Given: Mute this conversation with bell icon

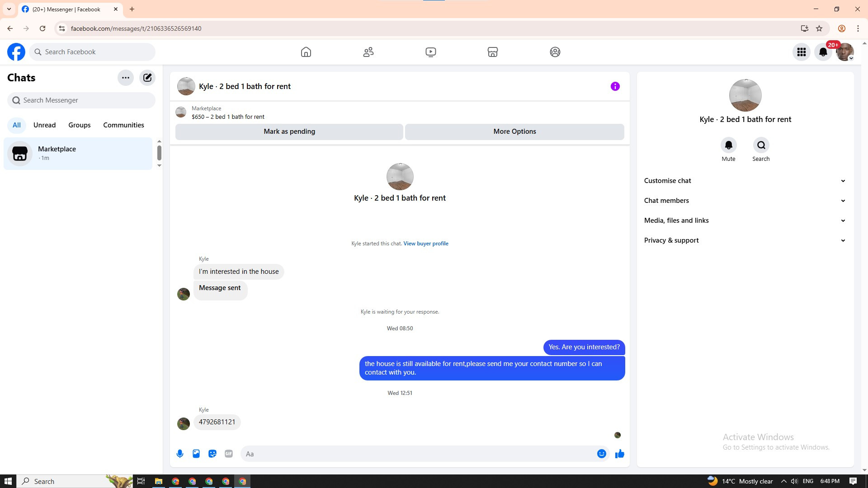Looking at the screenshot, I should [728, 145].
